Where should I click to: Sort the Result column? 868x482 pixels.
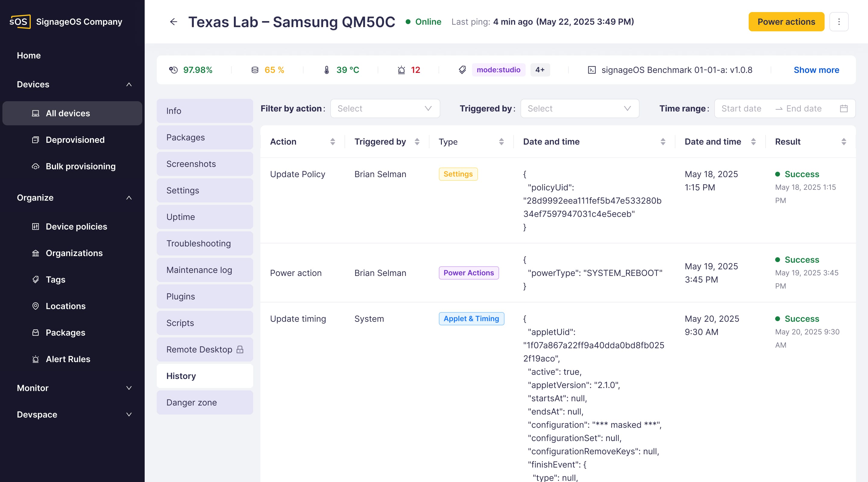click(843, 142)
